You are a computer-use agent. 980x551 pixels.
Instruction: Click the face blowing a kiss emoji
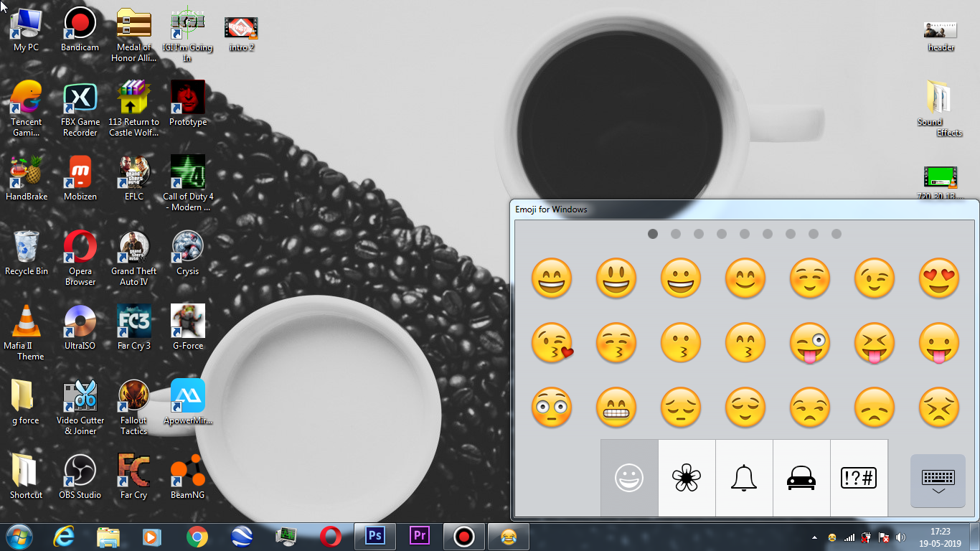coord(552,343)
